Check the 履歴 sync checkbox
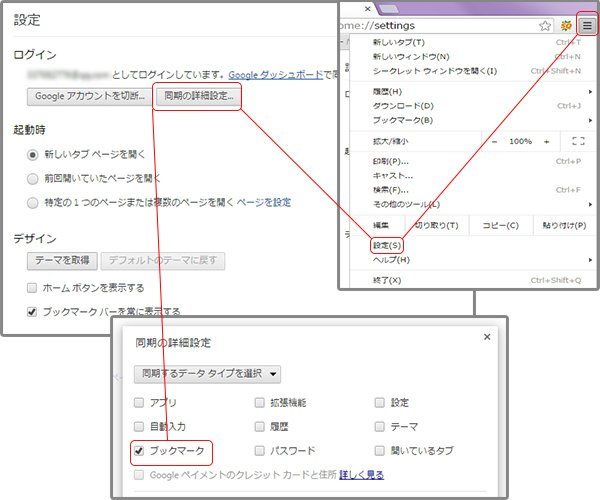Image resolution: width=600 pixels, height=500 pixels. coord(259,426)
